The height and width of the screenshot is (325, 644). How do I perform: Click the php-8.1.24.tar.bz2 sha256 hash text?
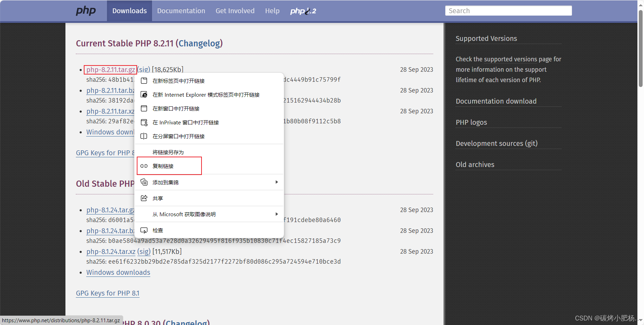(224, 241)
